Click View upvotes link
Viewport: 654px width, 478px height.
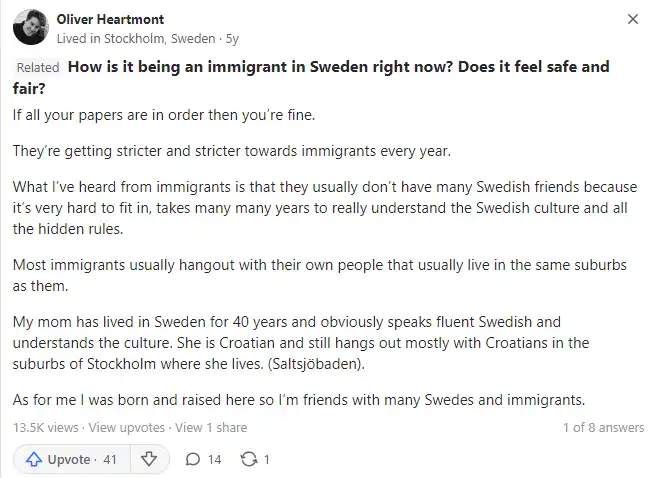tap(127, 428)
